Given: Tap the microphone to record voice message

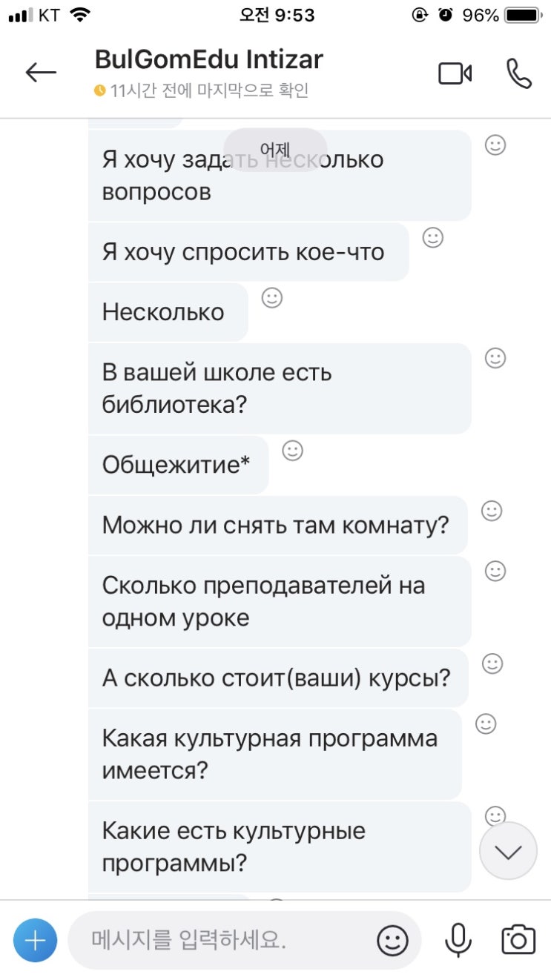Looking at the screenshot, I should point(458,940).
